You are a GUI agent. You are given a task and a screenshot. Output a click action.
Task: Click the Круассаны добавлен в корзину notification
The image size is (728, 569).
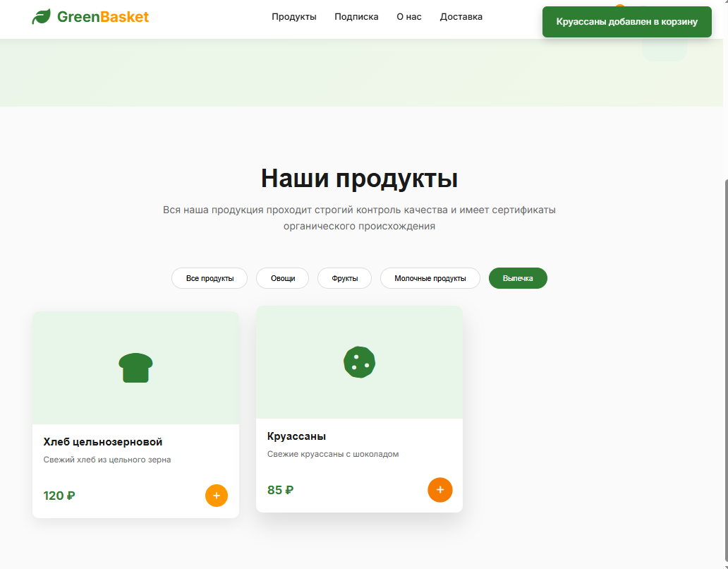tap(627, 22)
